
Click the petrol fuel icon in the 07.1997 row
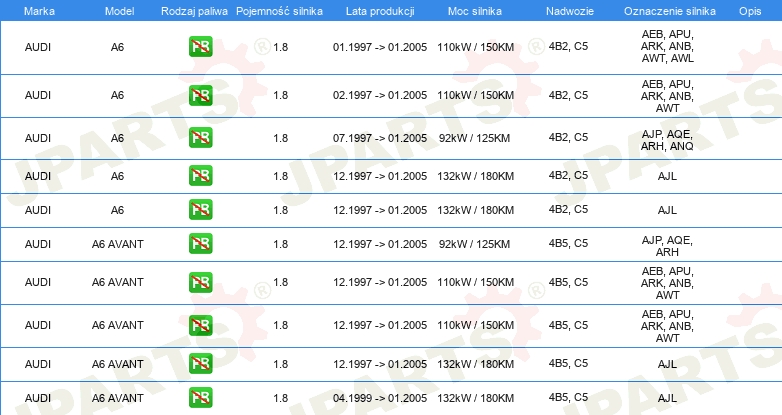pyautogui.click(x=200, y=138)
